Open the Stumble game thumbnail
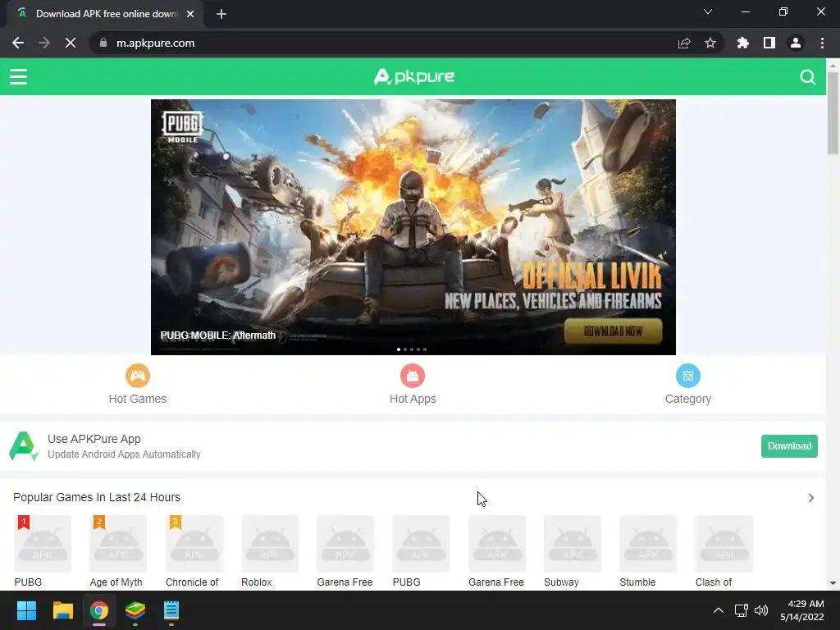 pos(648,544)
